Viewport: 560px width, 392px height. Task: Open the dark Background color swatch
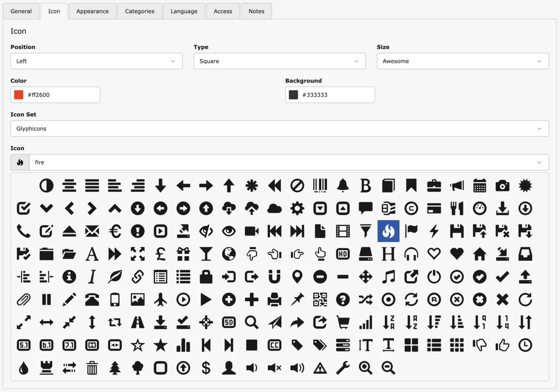click(294, 95)
